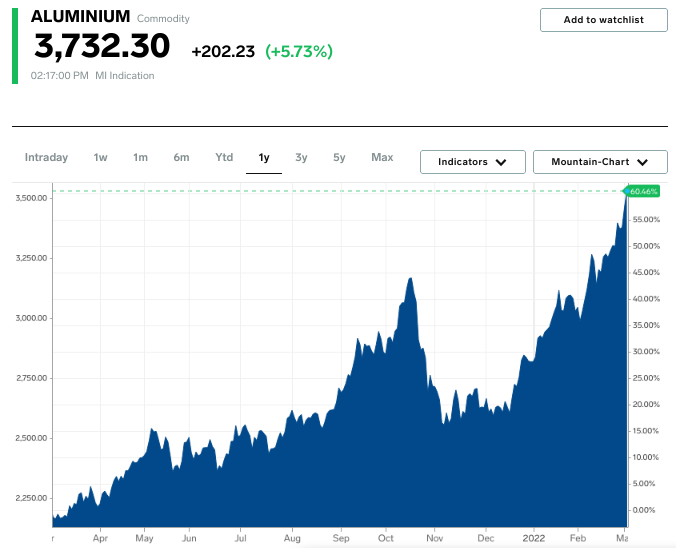The width and height of the screenshot is (676, 548).
Task: Select the 1w time range
Action: (100, 157)
